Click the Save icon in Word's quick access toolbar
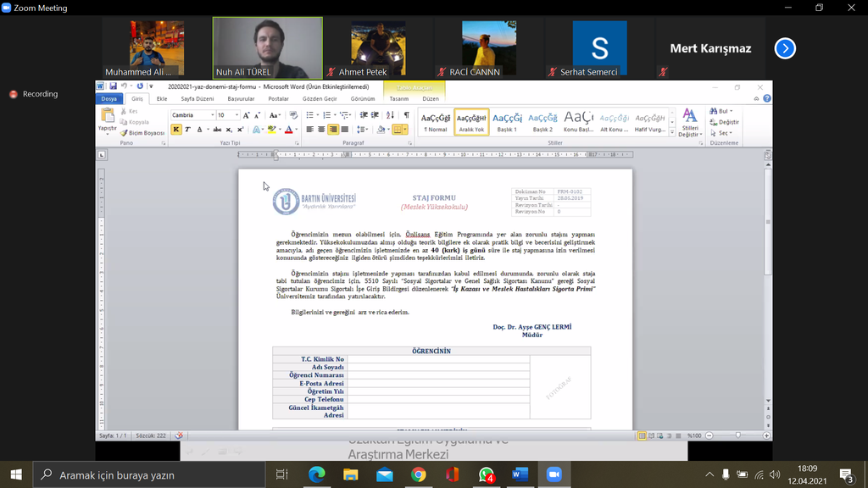 (x=112, y=86)
